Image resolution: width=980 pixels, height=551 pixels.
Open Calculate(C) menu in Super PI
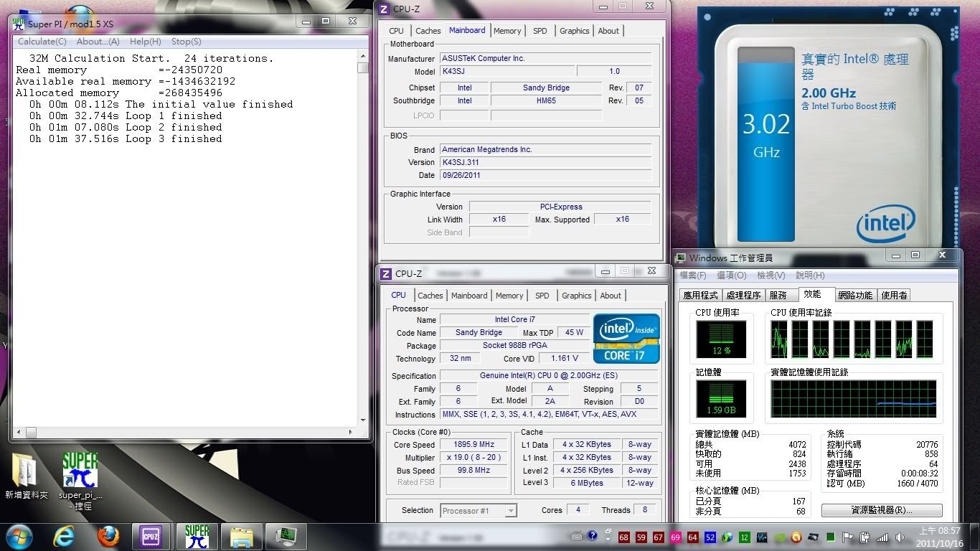(42, 42)
